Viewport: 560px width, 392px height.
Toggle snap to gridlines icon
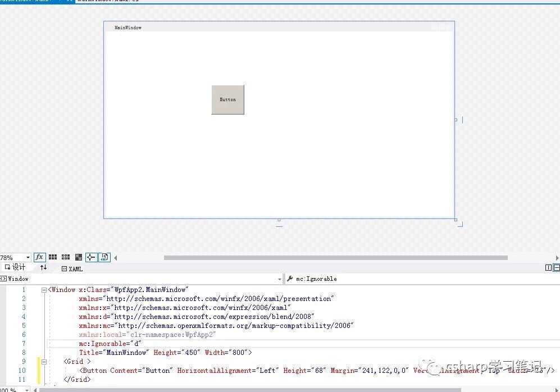[x=66, y=257]
